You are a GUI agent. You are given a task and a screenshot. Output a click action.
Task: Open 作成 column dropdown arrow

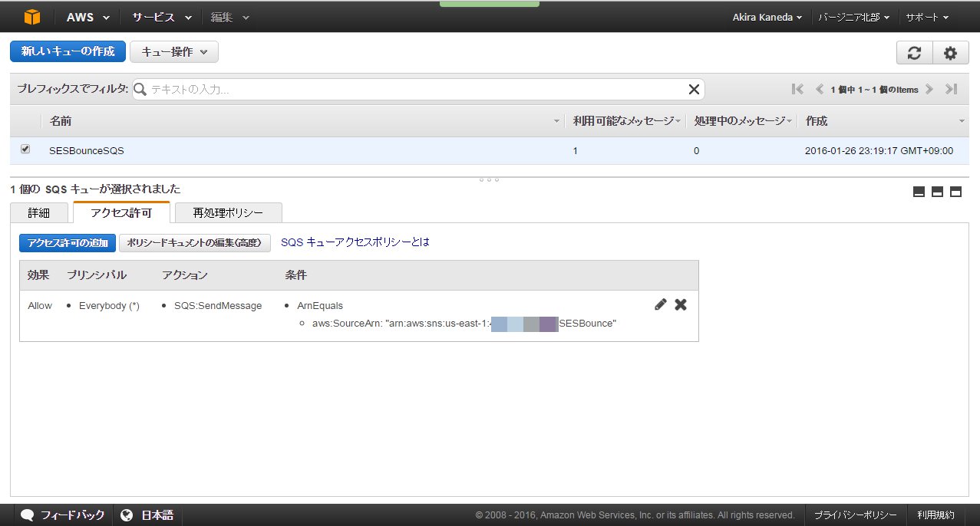pyautogui.click(x=962, y=122)
